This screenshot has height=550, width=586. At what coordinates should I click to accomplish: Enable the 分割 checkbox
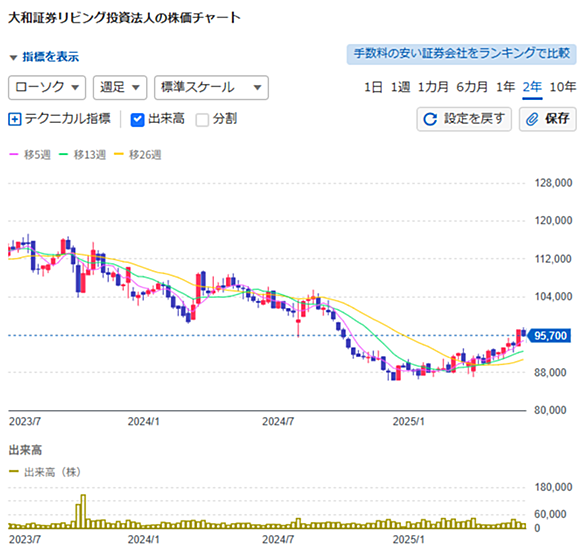pos(202,120)
